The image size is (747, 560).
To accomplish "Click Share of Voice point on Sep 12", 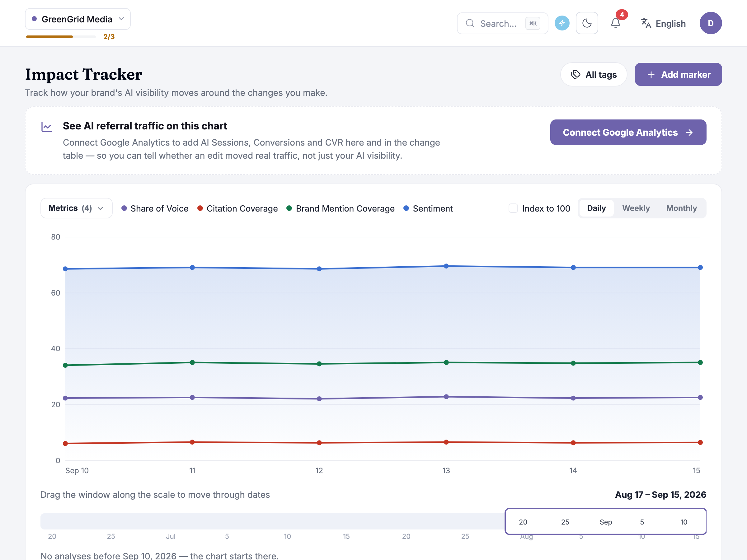I will (x=319, y=399).
